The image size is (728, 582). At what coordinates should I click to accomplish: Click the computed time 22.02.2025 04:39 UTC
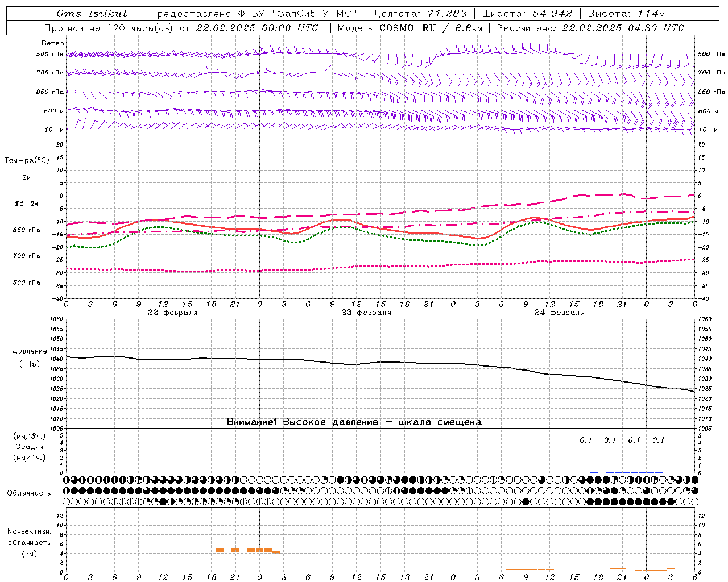pyautogui.click(x=623, y=28)
